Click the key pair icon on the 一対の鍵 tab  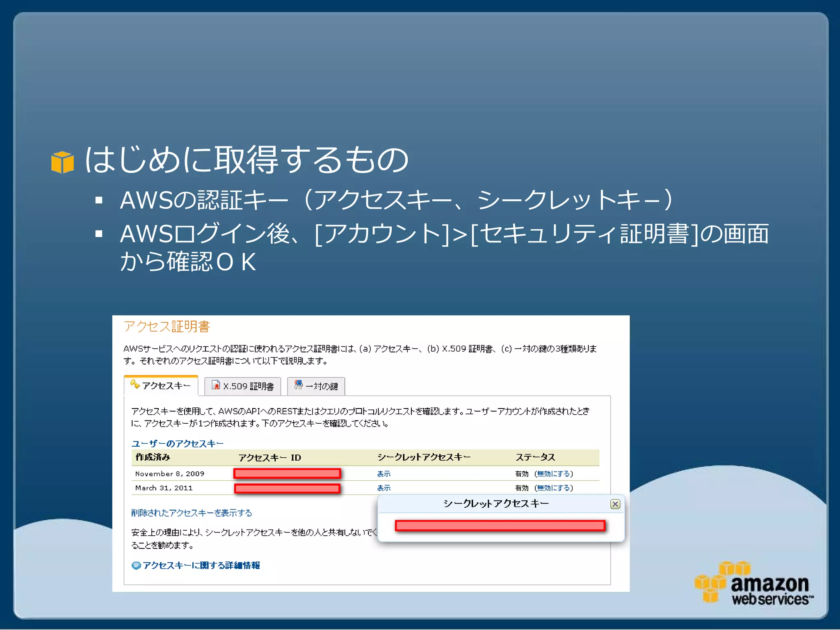point(299,385)
